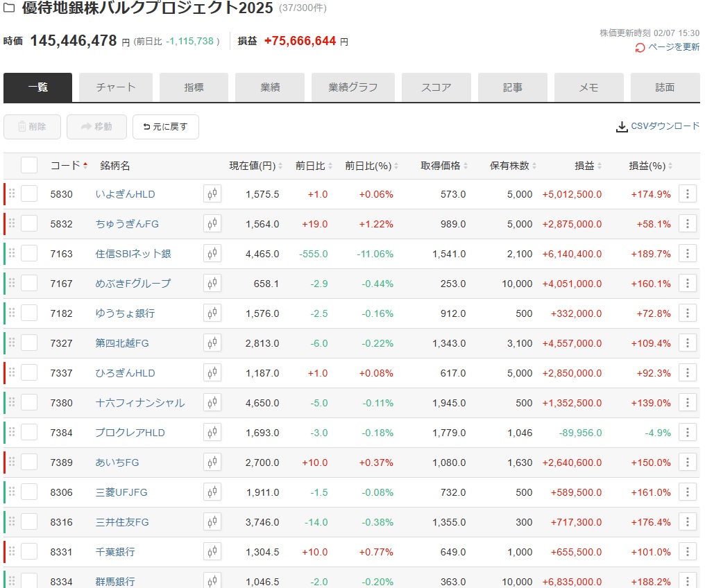Click the folder icon beside portfolio title
The height and width of the screenshot is (588, 705).
click(9, 8)
